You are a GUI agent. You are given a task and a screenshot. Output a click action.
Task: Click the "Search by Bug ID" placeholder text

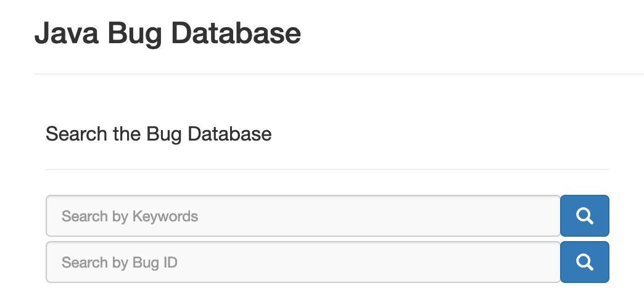coord(120,262)
